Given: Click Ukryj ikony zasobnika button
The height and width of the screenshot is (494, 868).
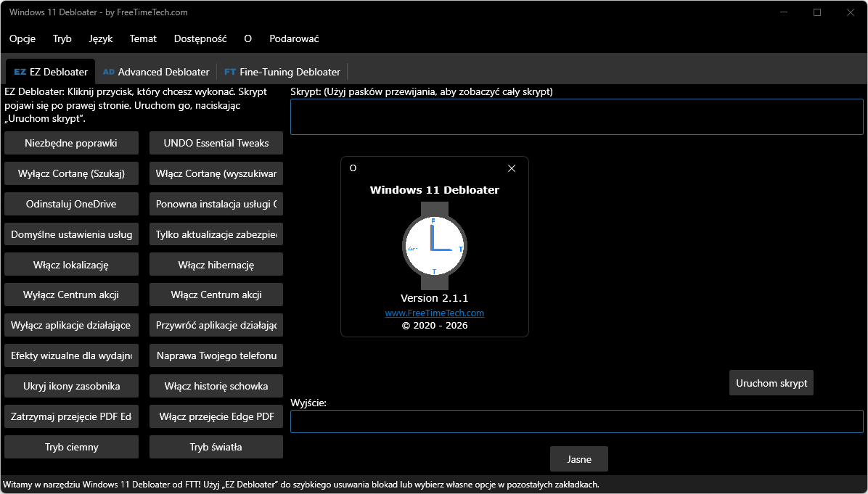Looking at the screenshot, I should pos(71,386).
